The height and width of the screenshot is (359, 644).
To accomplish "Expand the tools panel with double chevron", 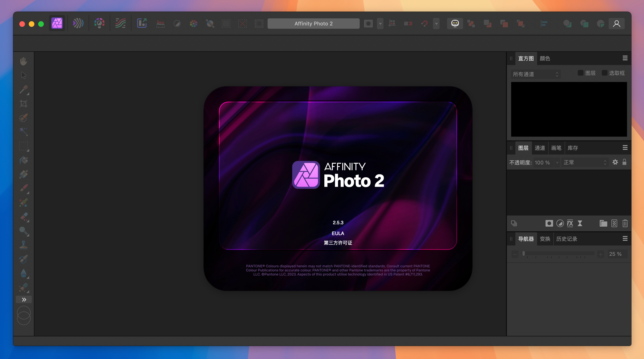I will coord(24,299).
